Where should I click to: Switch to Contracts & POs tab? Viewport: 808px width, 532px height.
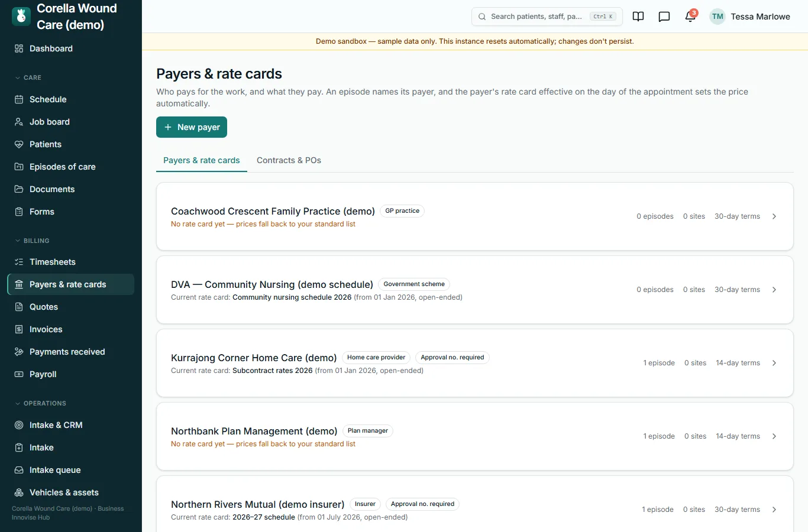coord(289,160)
